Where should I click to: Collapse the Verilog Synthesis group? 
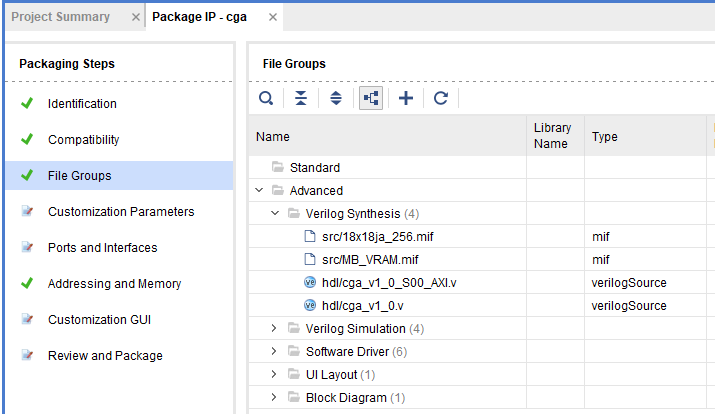(x=275, y=213)
